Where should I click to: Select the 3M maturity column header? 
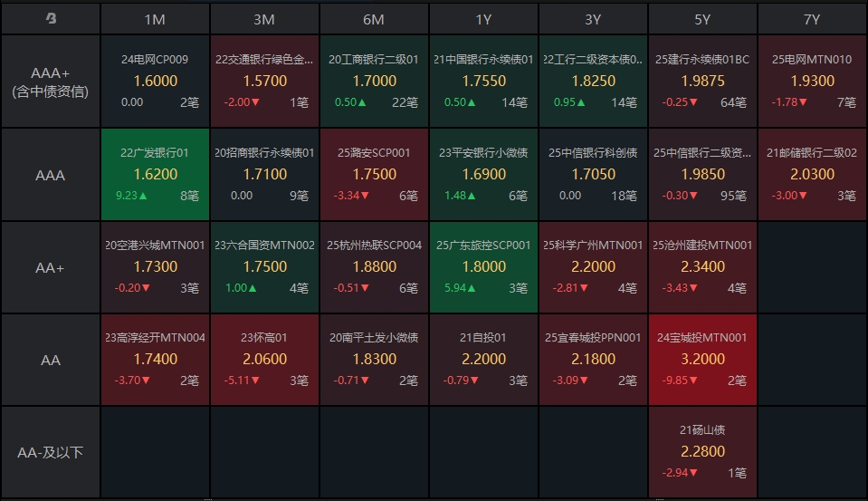(264, 19)
